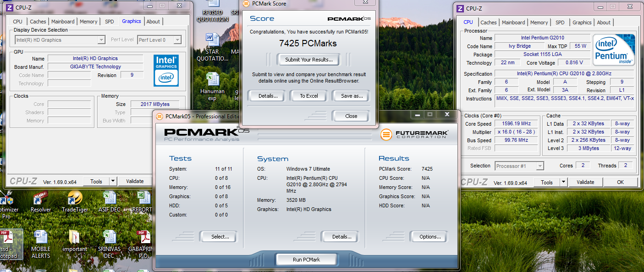
Task: Open the About tab in right CPU-Z
Action: (604, 22)
